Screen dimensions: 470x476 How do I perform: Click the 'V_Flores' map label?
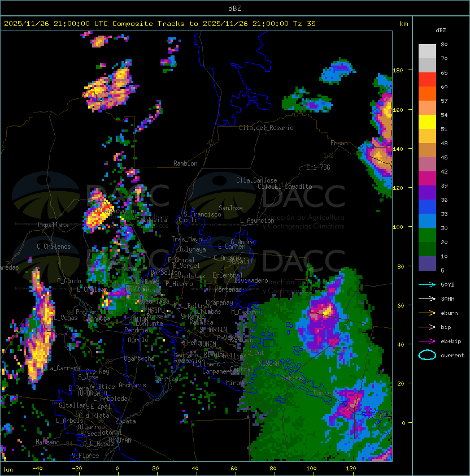click(x=85, y=455)
